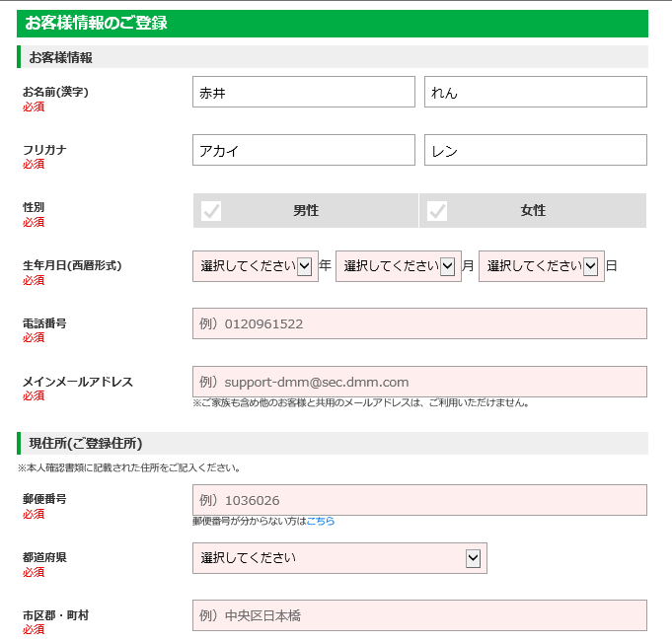Click the 現住所(ご登録住所) section heading
This screenshot has height=642, width=672.
click(333, 443)
